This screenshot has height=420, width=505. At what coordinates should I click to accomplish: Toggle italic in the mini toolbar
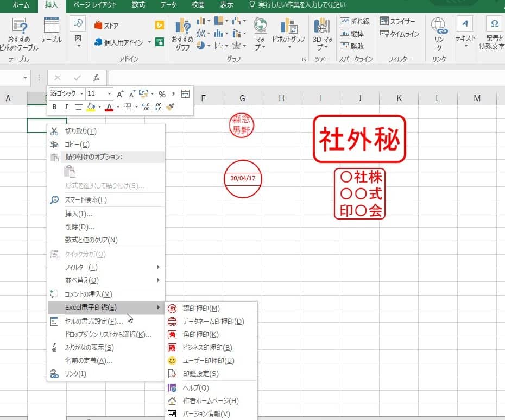coord(66,107)
